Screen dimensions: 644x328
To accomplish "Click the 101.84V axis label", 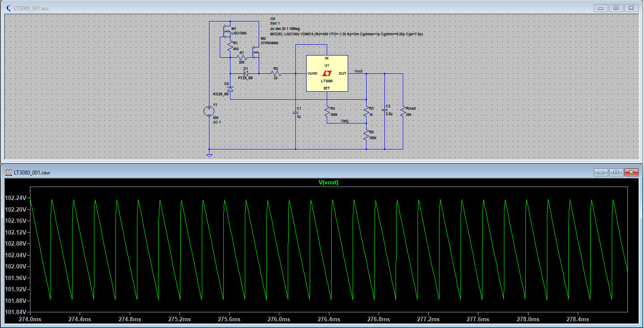I will [15, 312].
